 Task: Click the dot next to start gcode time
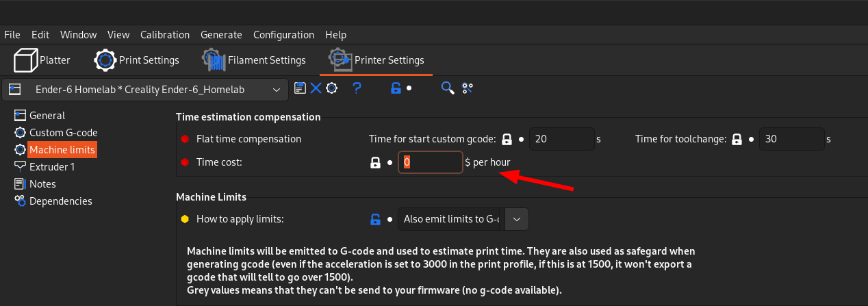[521, 139]
